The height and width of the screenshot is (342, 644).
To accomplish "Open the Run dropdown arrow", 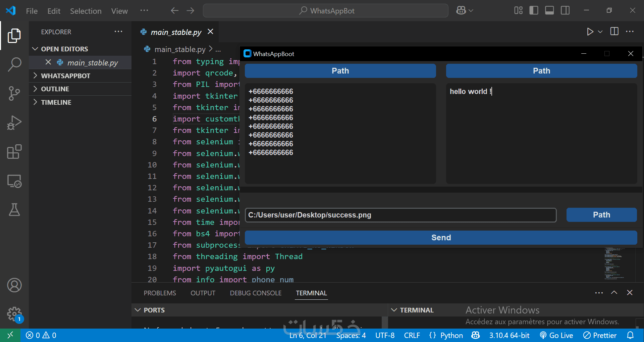I will pos(600,32).
